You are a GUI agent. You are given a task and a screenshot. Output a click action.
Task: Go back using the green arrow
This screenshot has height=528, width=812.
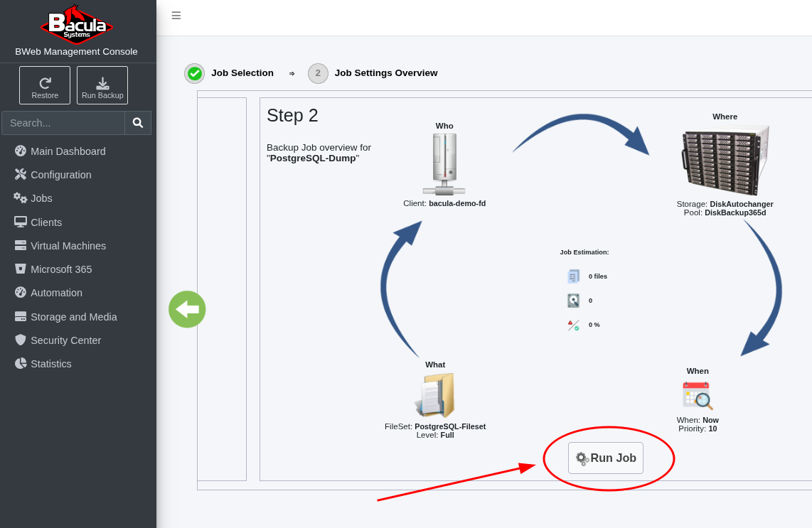coord(187,309)
